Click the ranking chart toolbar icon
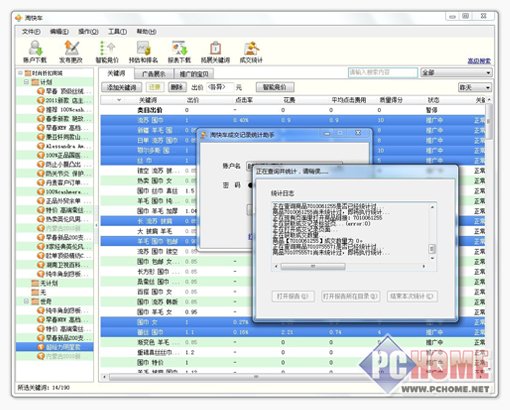Viewport: 510px width, 410px height. point(143,52)
